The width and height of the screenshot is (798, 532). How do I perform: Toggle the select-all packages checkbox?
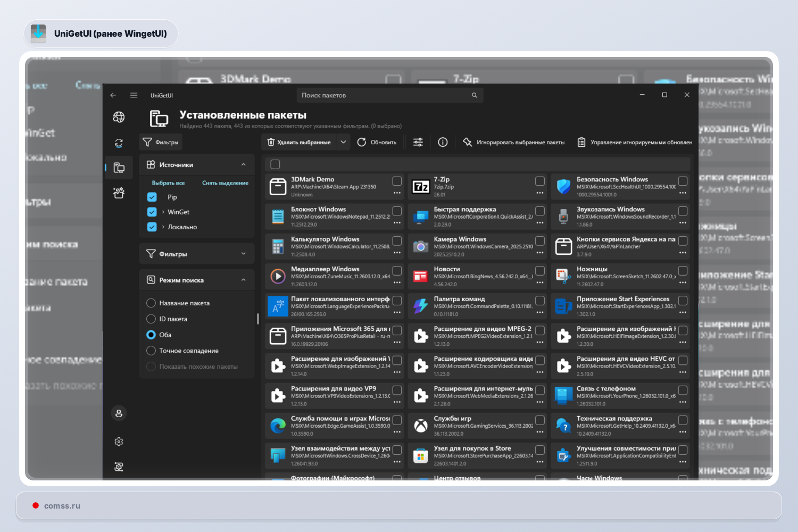[275, 164]
